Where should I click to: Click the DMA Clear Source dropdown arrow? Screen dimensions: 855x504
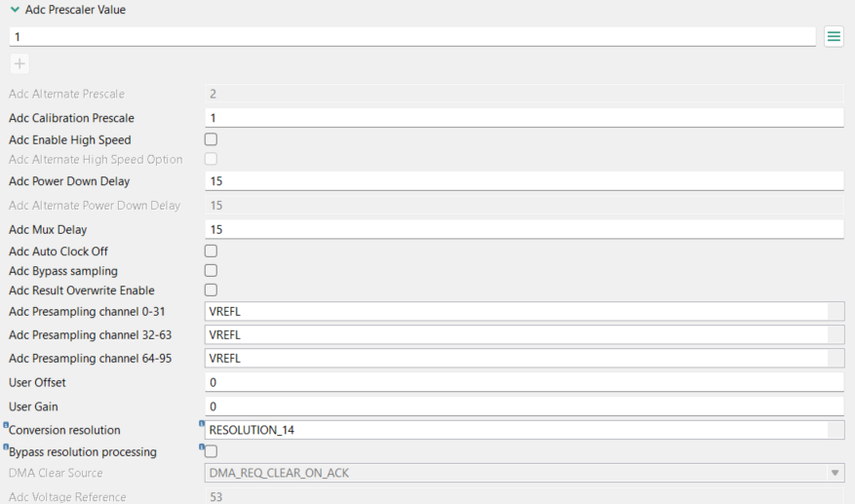tap(835, 474)
